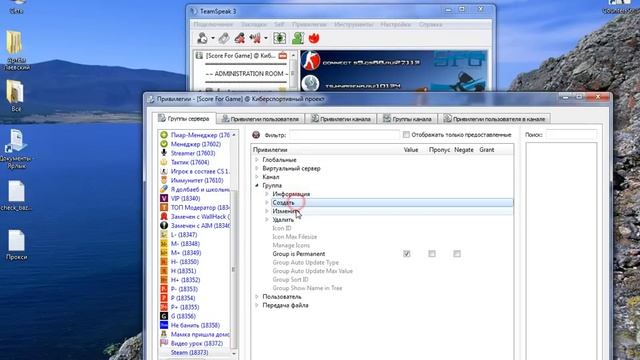
Task: Click the Grant column header
Action: coord(487,150)
